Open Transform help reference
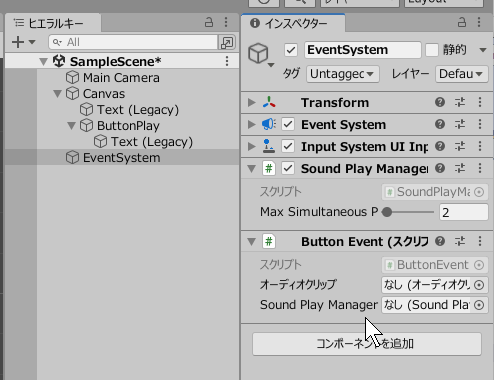 coord(440,102)
